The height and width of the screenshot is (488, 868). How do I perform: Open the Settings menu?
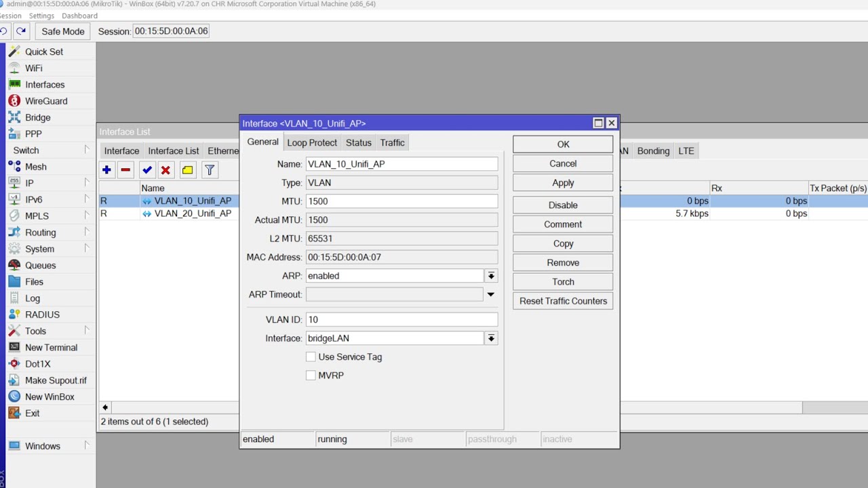pyautogui.click(x=41, y=16)
